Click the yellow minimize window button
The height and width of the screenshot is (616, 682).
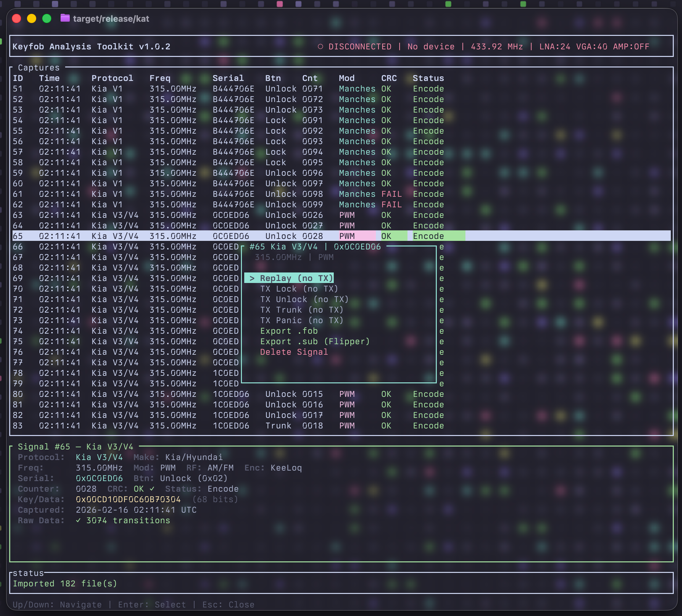pos(31,18)
